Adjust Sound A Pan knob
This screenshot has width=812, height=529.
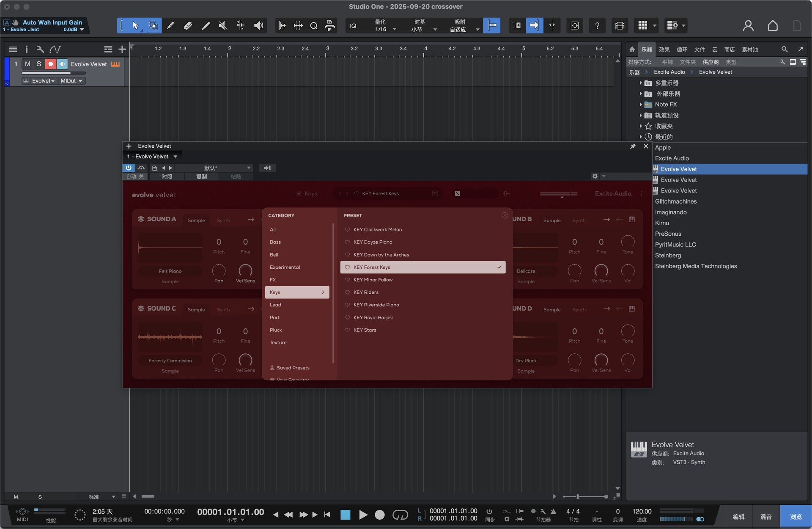coord(219,270)
